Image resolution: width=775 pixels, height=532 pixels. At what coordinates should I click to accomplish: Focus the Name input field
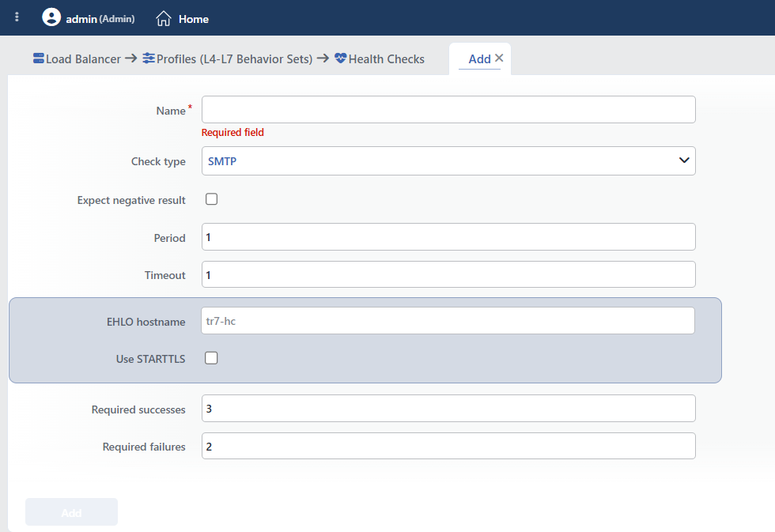tap(448, 110)
